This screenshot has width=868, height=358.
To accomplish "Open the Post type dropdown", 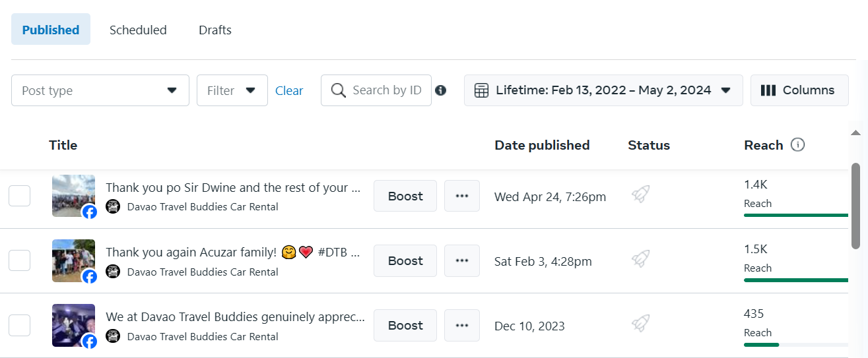I will (100, 90).
